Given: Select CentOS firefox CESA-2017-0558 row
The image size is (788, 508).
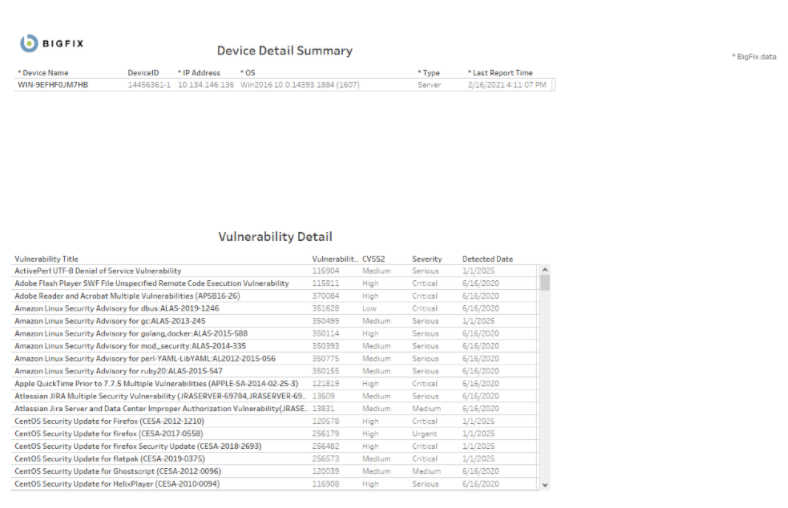Looking at the screenshot, I should click(274, 434).
